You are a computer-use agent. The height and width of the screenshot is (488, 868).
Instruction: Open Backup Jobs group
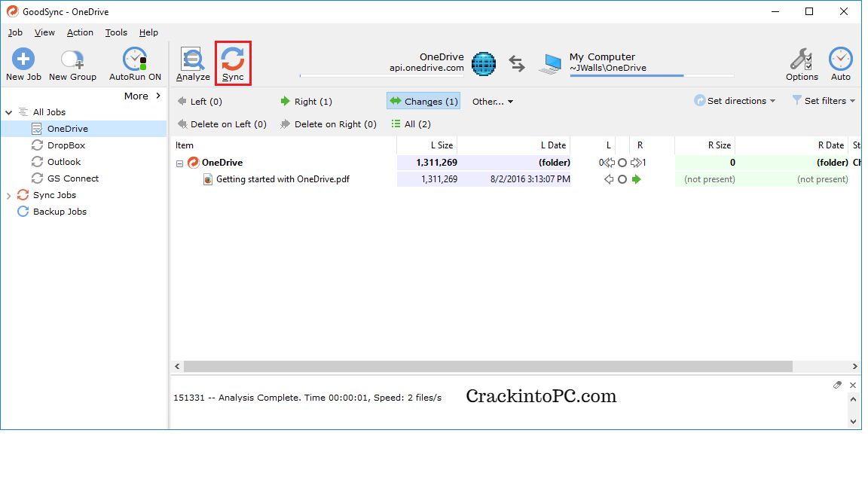pyautogui.click(x=60, y=212)
